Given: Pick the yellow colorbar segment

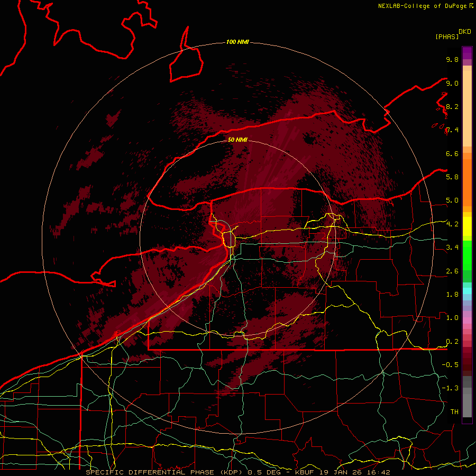Looking at the screenshot, I should coord(467,226).
